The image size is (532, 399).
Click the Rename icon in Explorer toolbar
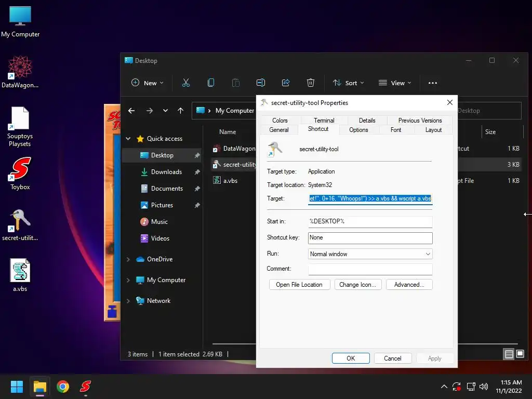coord(261,83)
